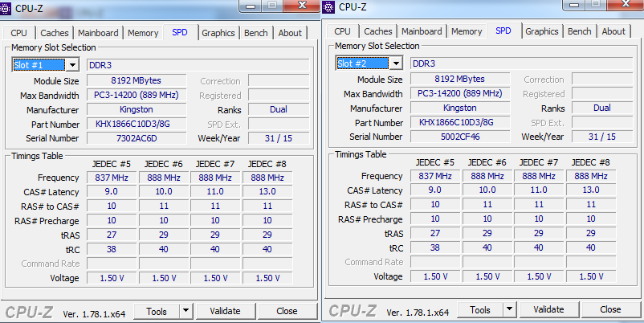Click Max Bandwidth PC3-14200 value in right window
The image size is (644, 323).
460,93
